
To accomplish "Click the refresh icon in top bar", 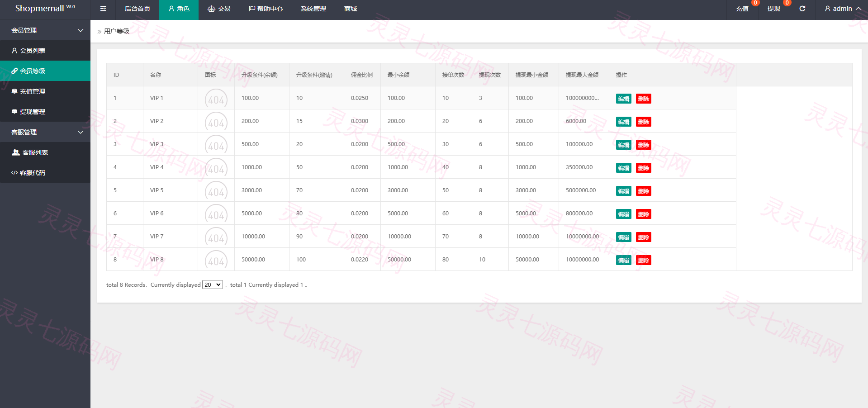I will (x=802, y=9).
